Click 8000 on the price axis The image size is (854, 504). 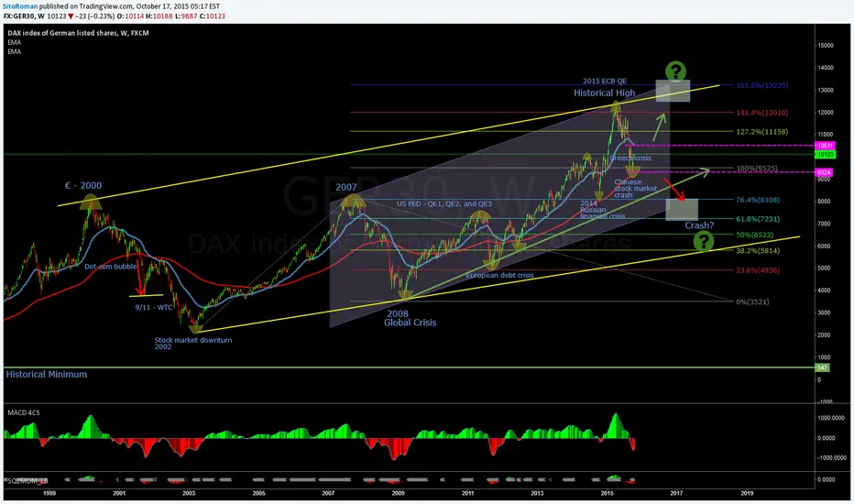point(826,202)
